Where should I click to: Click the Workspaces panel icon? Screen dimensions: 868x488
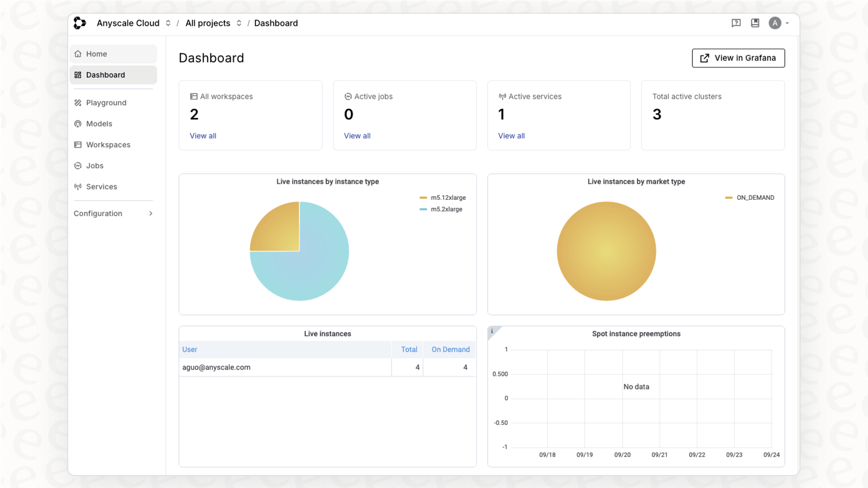tap(78, 145)
